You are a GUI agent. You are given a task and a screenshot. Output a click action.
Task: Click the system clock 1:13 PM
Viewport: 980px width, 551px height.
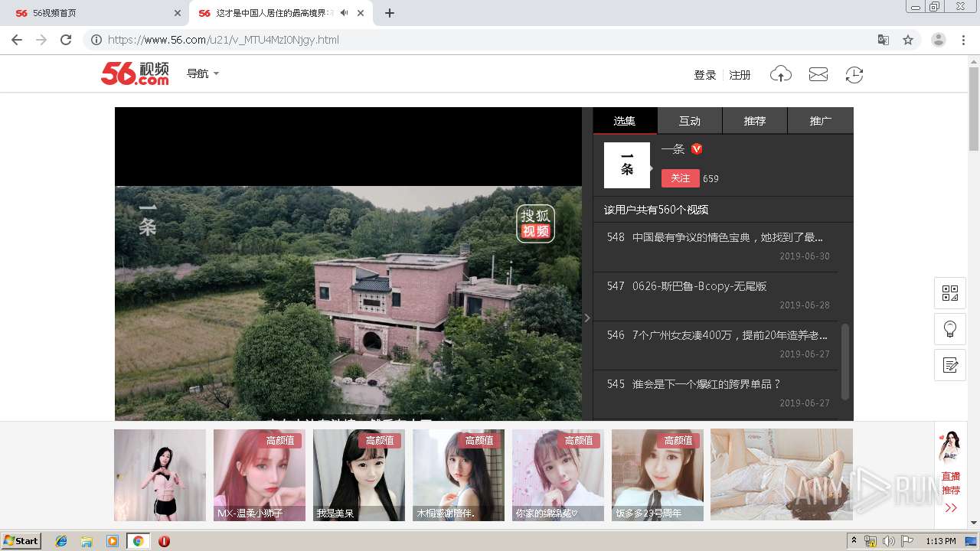tap(941, 541)
